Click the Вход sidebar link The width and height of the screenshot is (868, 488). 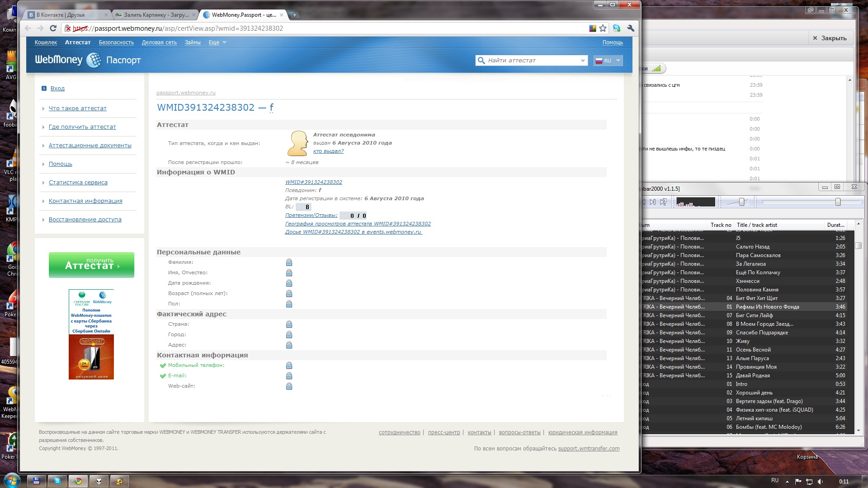tap(57, 89)
